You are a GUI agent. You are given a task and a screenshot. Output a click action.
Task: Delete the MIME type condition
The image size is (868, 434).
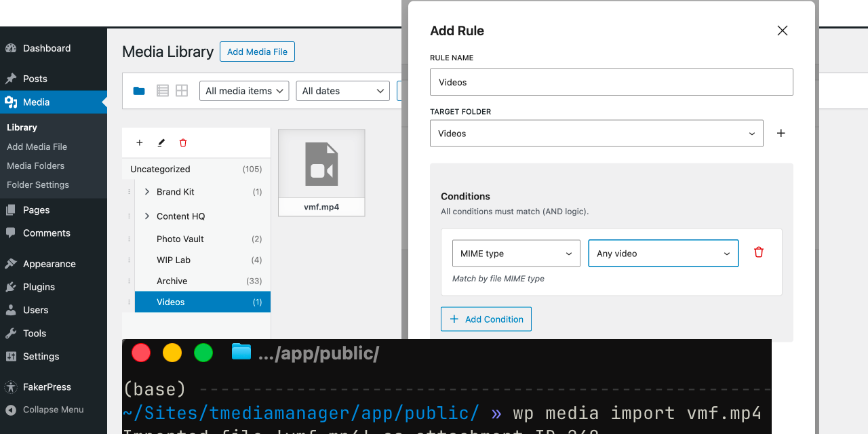[759, 252]
